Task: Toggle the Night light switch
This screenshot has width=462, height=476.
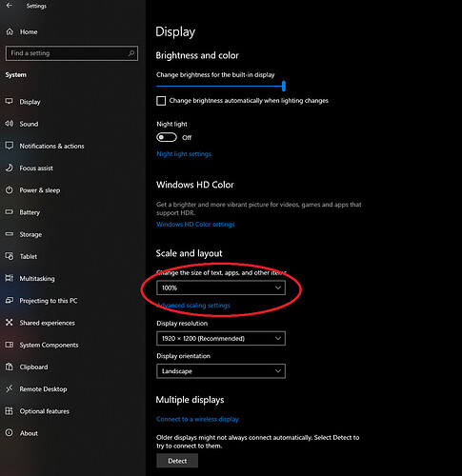Action: (167, 137)
